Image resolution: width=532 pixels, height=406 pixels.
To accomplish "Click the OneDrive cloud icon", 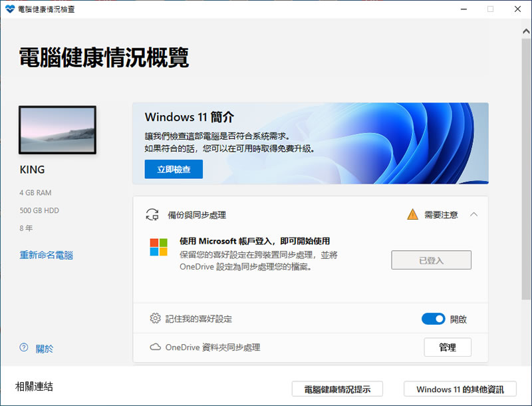I will point(155,347).
